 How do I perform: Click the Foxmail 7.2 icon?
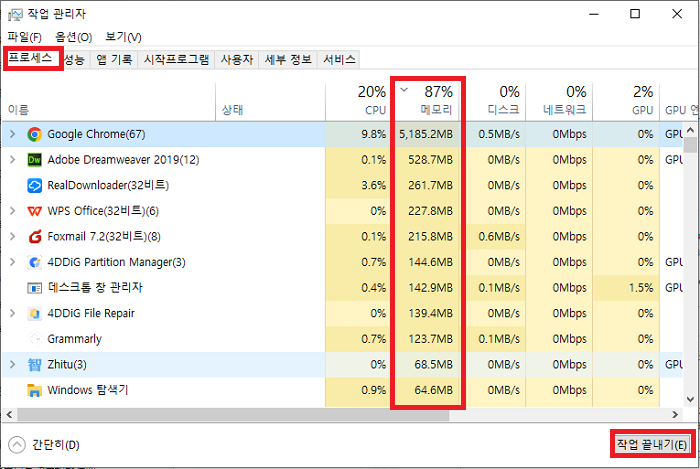(x=34, y=237)
